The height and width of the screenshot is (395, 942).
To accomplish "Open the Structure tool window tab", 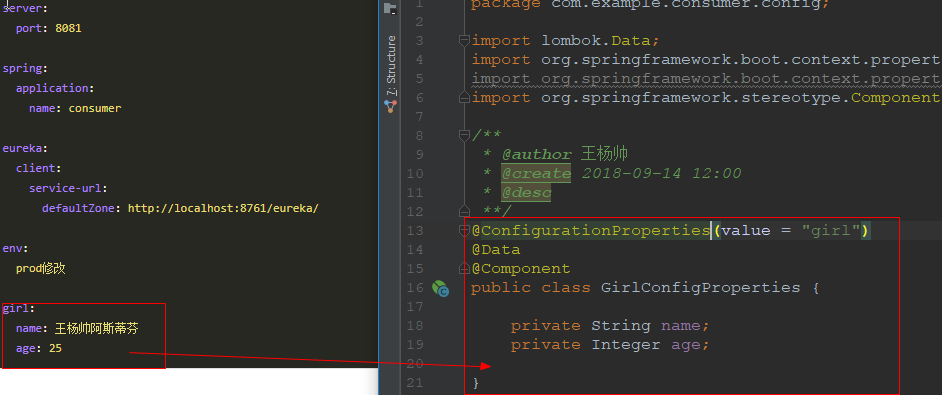I will (x=391, y=66).
